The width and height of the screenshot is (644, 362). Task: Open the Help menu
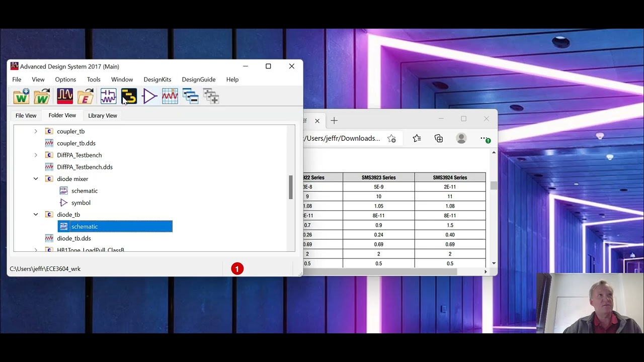pos(232,79)
